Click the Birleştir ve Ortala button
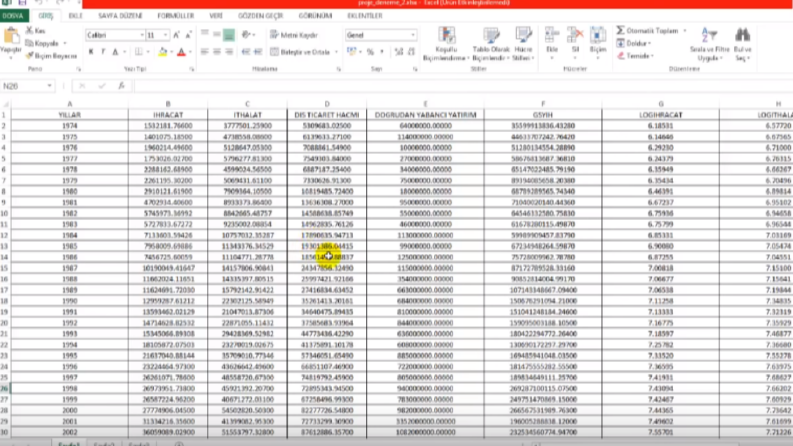This screenshot has height=446, width=793. click(x=300, y=52)
